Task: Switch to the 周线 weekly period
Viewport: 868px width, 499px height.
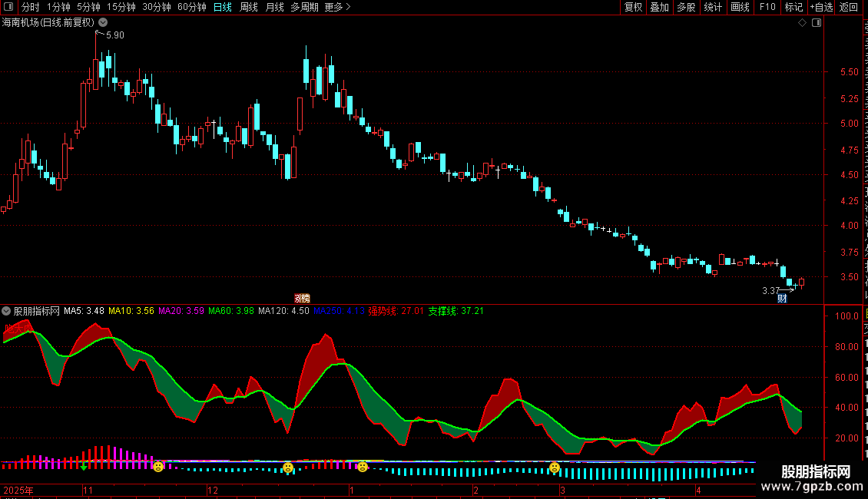Action: point(249,7)
